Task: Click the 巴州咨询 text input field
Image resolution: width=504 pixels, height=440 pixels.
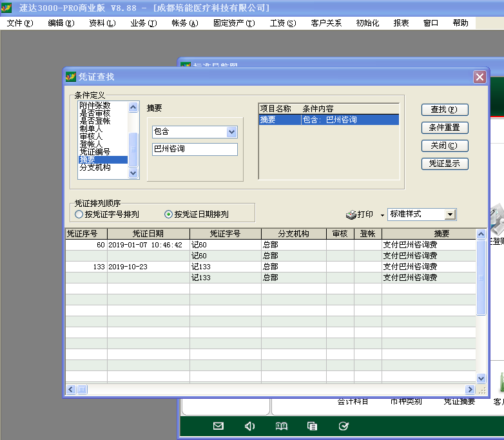Action: click(x=195, y=149)
